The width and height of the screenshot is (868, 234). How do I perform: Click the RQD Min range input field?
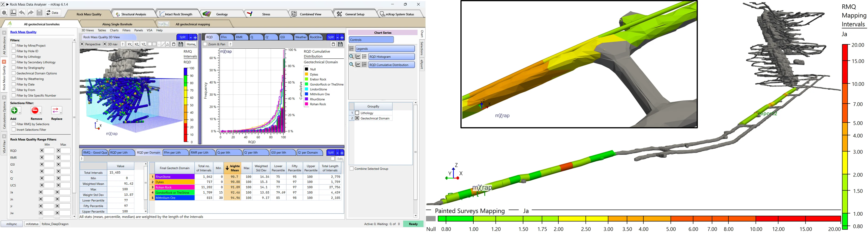pyautogui.click(x=49, y=151)
